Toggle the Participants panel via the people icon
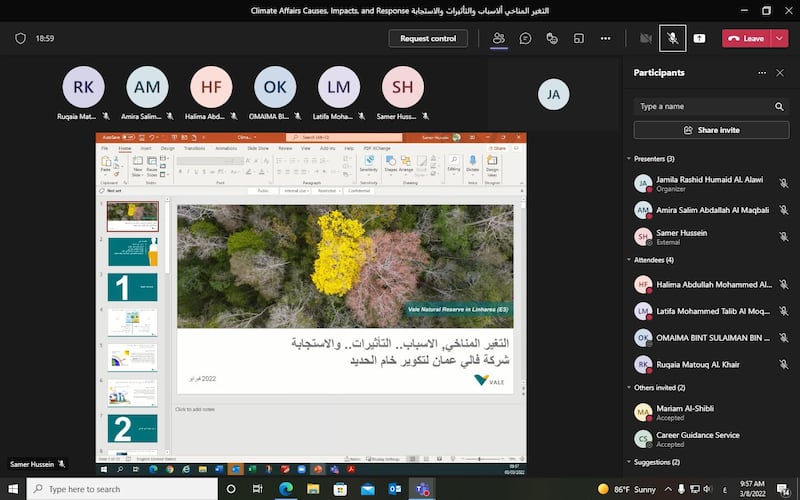This screenshot has height=500, width=800. [x=498, y=38]
